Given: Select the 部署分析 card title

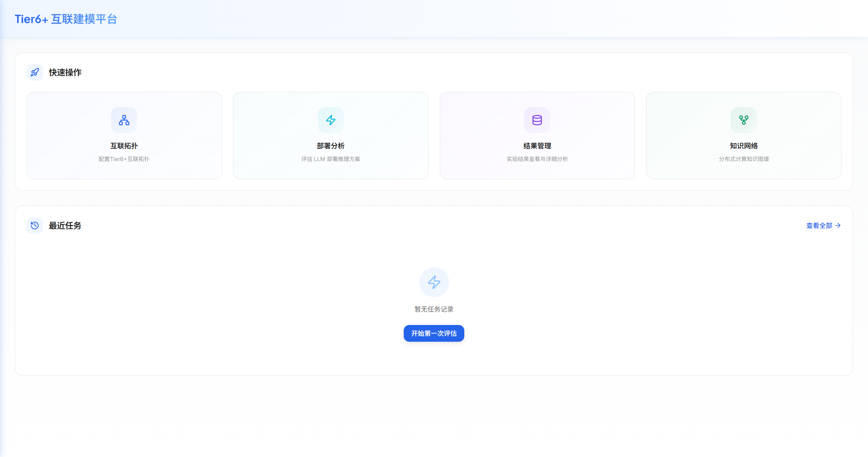Looking at the screenshot, I should point(330,146).
